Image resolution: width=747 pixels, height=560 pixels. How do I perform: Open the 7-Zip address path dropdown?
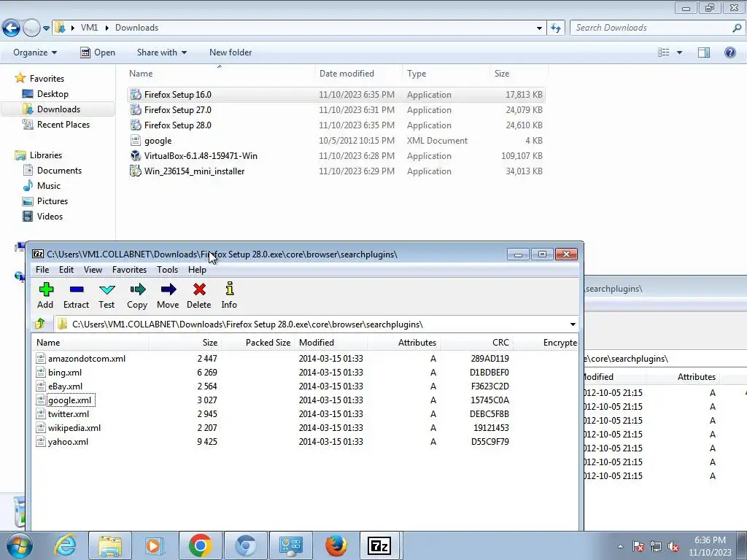coord(573,324)
